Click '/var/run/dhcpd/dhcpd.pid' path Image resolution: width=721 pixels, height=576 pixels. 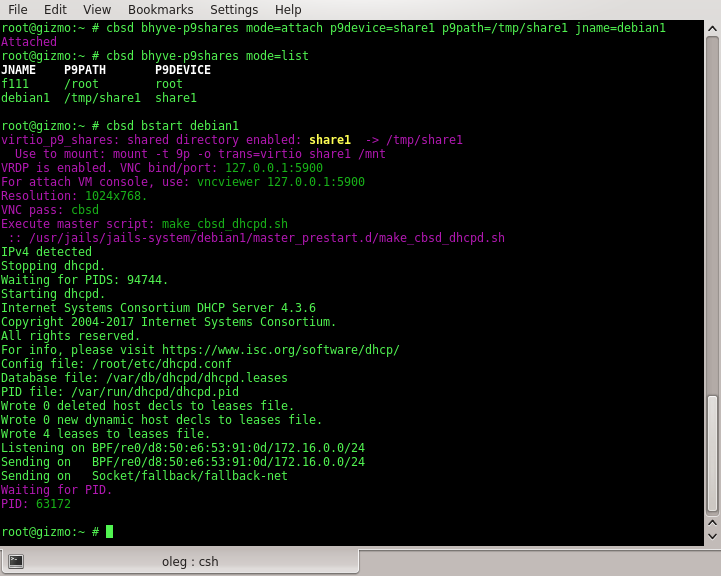click(155, 392)
